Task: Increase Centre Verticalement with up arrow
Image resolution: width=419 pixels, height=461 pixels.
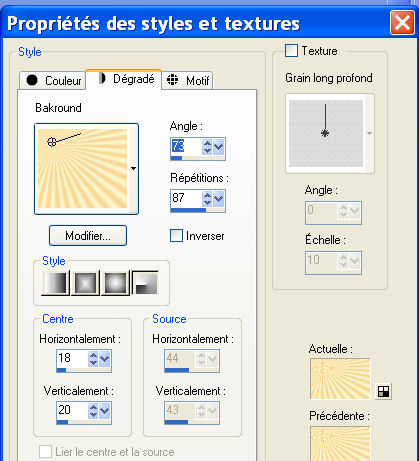Action: (93, 407)
